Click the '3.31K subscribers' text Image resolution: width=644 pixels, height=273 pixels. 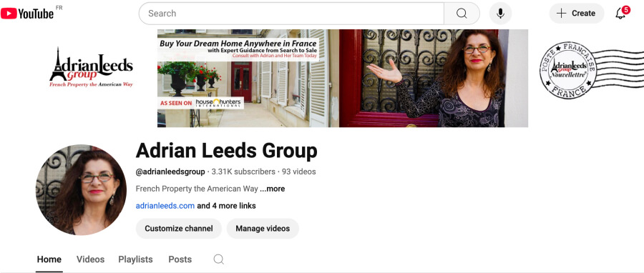[243, 172]
